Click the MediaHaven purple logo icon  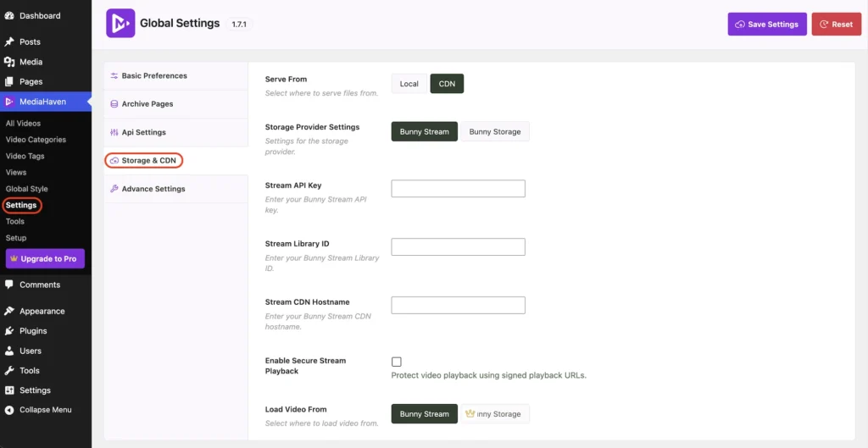(120, 23)
